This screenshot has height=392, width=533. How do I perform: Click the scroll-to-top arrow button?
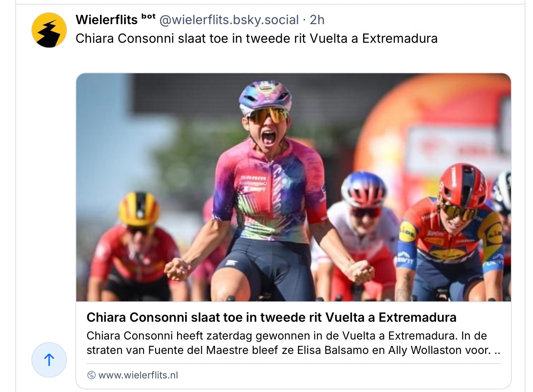[x=49, y=360]
